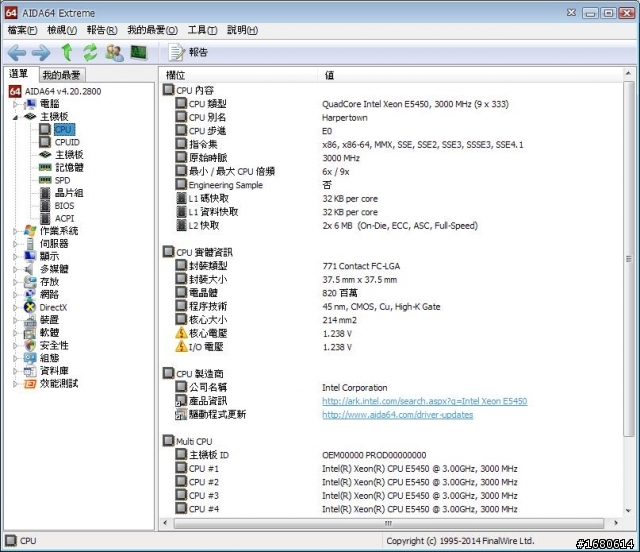Viewport: 640px width, 552px height.
Task: Open the ark.intel.com Xeon E5450 link
Action: point(424,401)
